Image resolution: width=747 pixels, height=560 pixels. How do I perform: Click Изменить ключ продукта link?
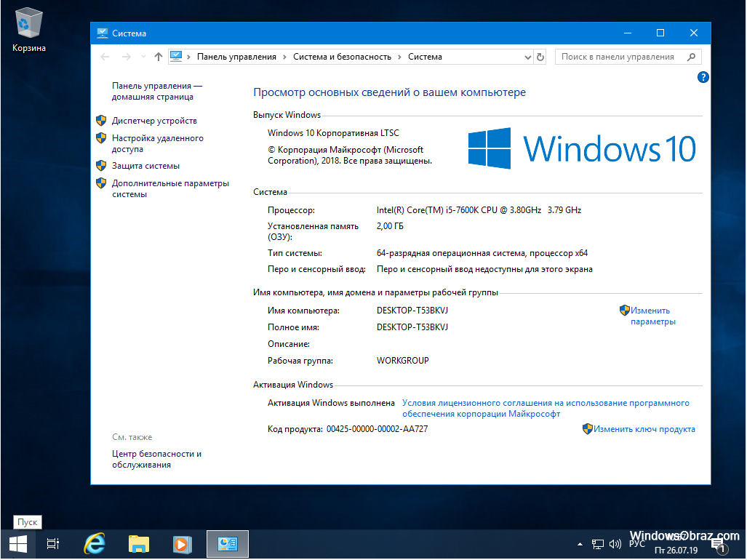[x=644, y=429]
